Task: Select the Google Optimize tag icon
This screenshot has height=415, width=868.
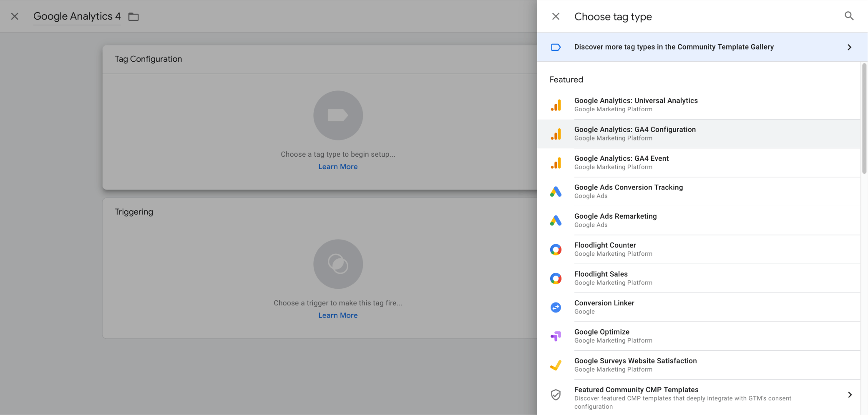Action: tap(556, 336)
